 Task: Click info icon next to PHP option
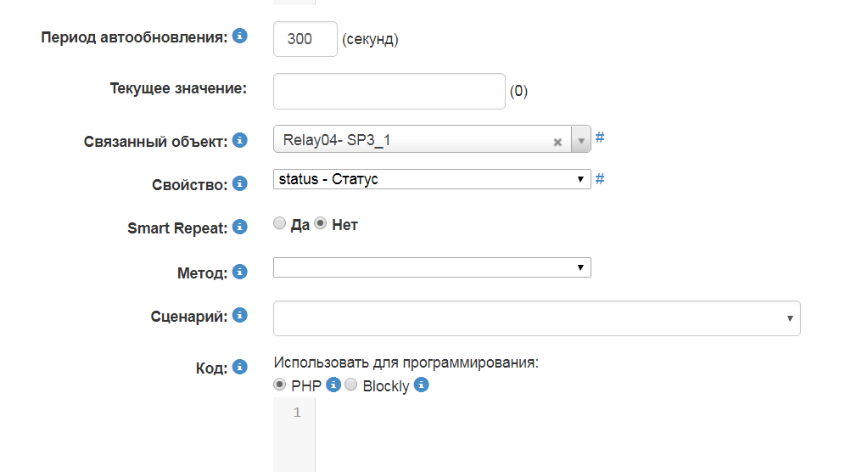click(333, 385)
